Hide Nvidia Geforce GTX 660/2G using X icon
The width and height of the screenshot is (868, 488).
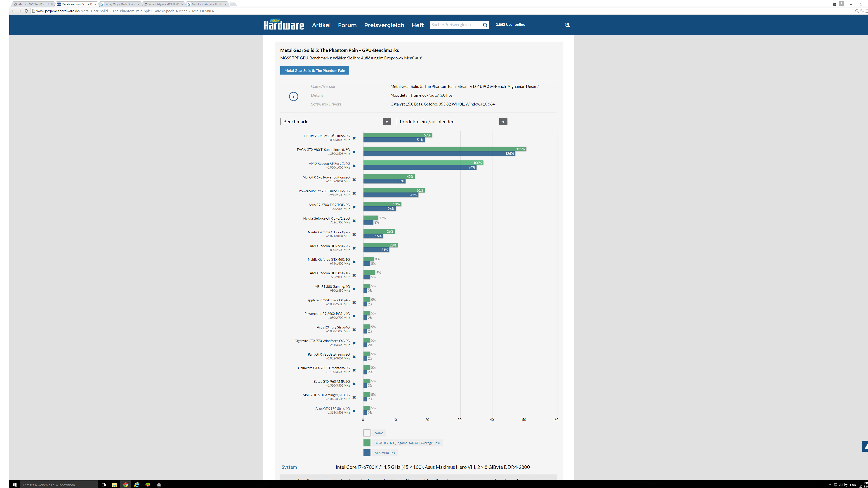(354, 235)
